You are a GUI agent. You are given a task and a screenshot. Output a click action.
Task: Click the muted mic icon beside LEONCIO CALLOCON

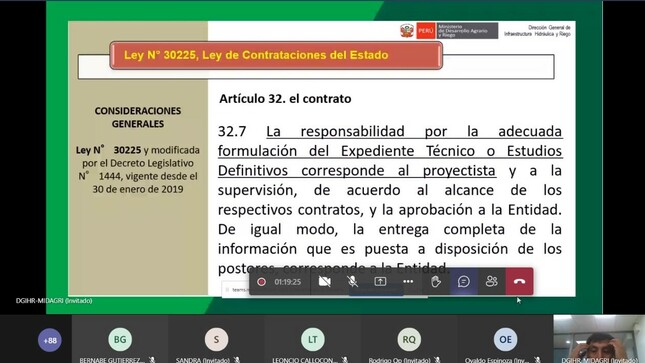pyautogui.click(x=345, y=360)
